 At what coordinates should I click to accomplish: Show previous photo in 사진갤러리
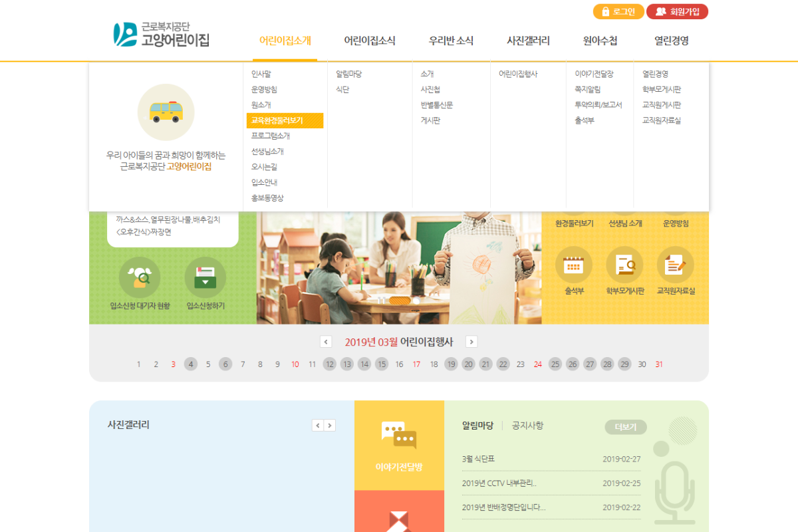(318, 426)
